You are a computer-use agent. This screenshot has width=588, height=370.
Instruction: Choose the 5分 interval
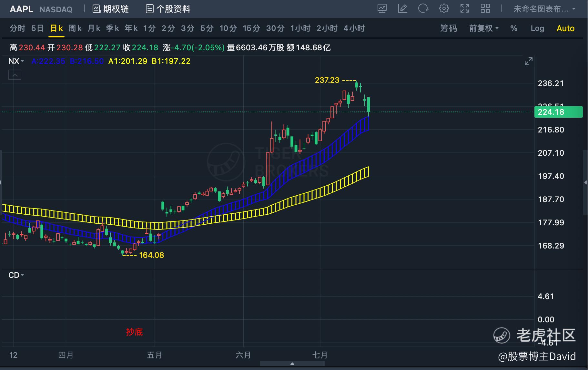point(207,28)
